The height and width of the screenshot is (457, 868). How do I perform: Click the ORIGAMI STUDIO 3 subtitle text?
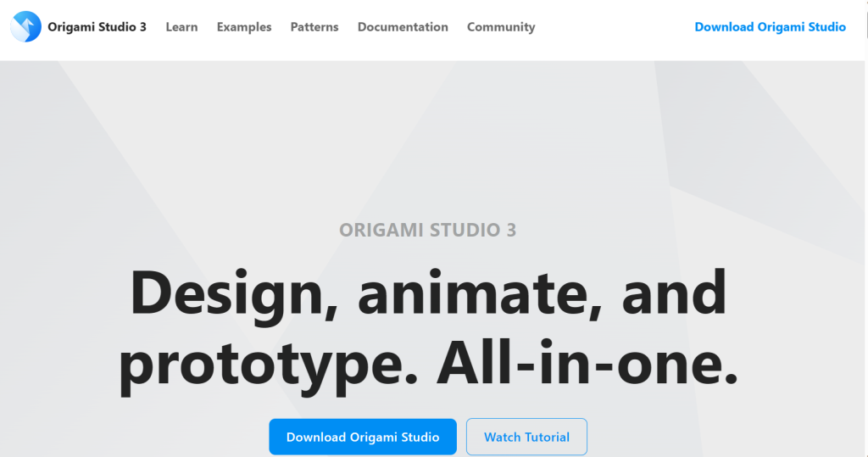click(427, 230)
